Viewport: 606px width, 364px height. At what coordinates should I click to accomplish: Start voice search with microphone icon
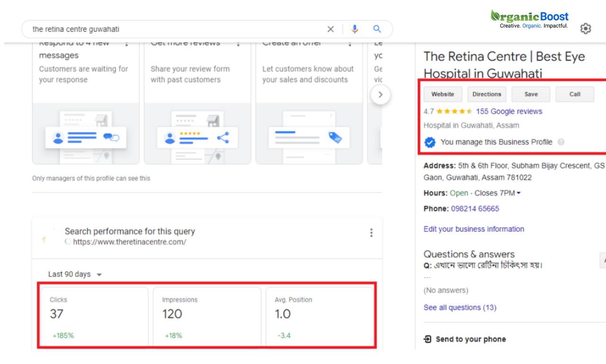pos(355,29)
